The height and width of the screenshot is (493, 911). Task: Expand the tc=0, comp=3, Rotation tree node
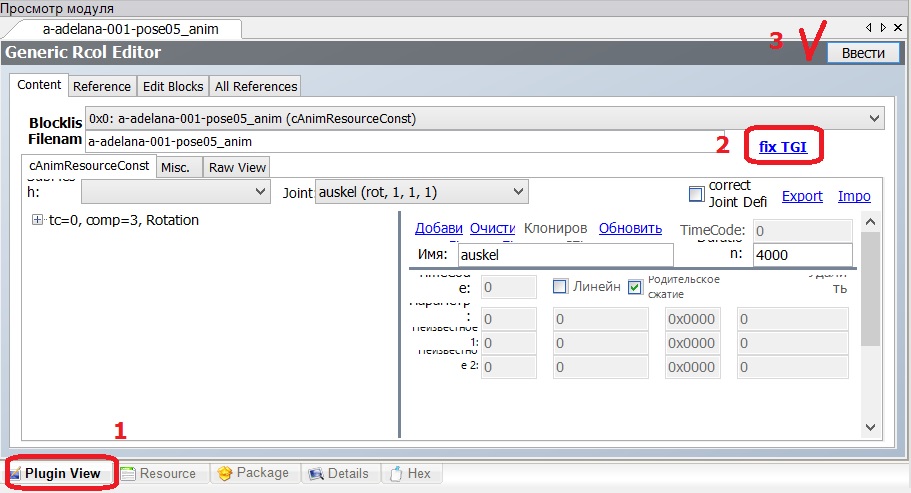tap(38, 220)
